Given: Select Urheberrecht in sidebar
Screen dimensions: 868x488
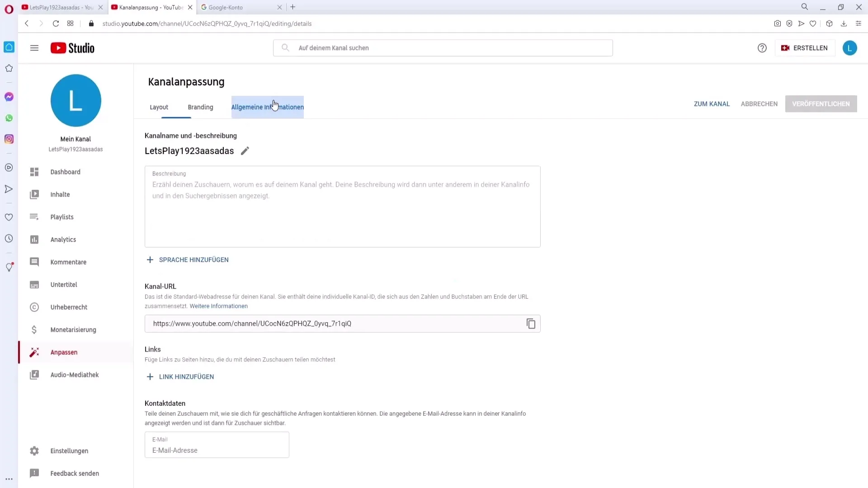Looking at the screenshot, I should tap(69, 307).
